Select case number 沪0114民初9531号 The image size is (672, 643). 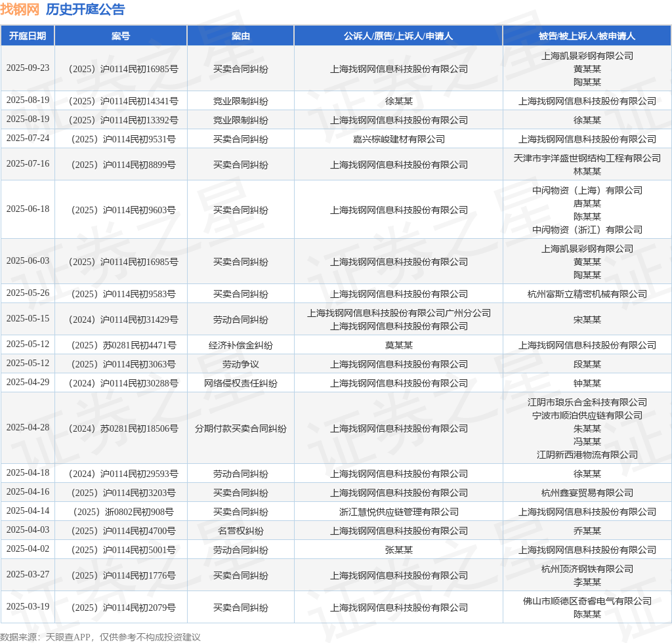123,139
